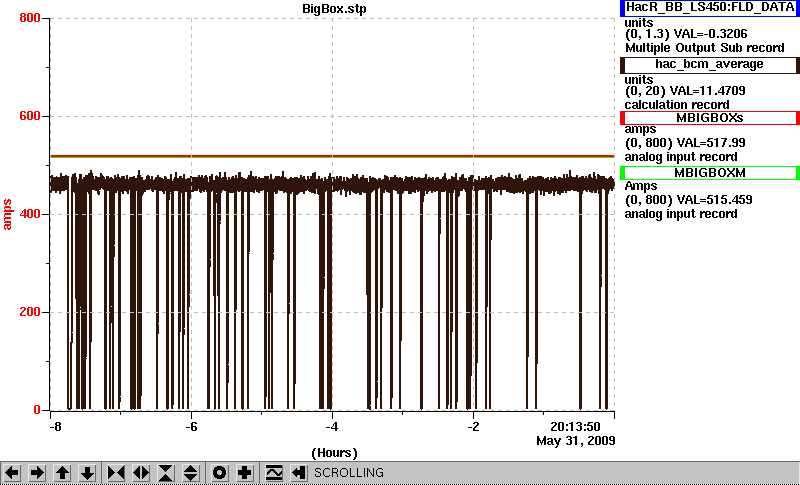Click the 'calculation record' description
The image size is (800, 485).
tap(677, 105)
